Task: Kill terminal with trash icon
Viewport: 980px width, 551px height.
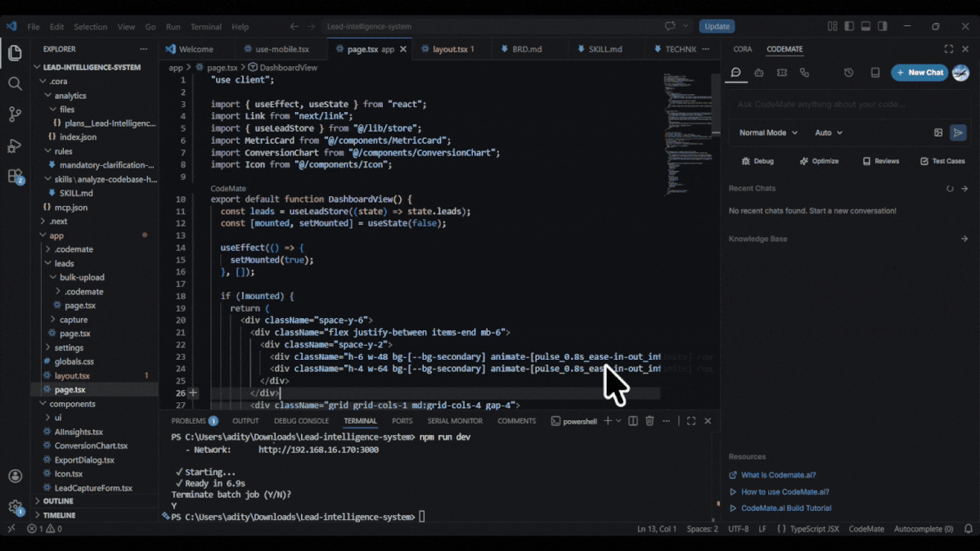Action: [x=650, y=421]
